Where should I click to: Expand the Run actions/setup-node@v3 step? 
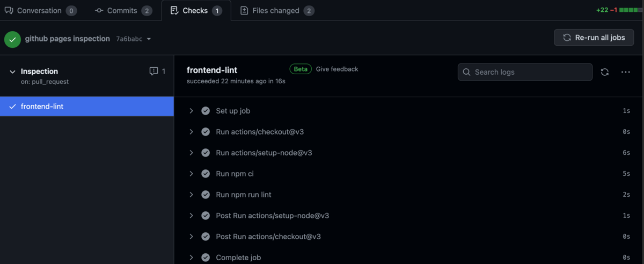[191, 153]
